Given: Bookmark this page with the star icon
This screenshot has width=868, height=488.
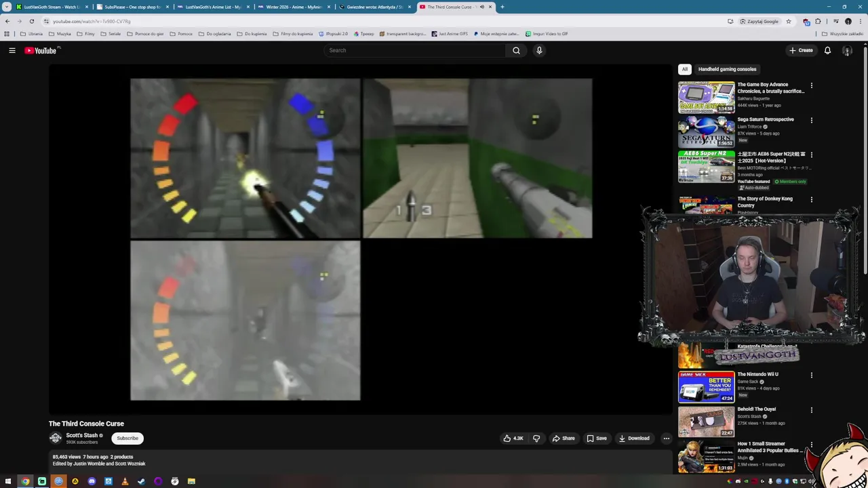Looking at the screenshot, I should pos(788,21).
